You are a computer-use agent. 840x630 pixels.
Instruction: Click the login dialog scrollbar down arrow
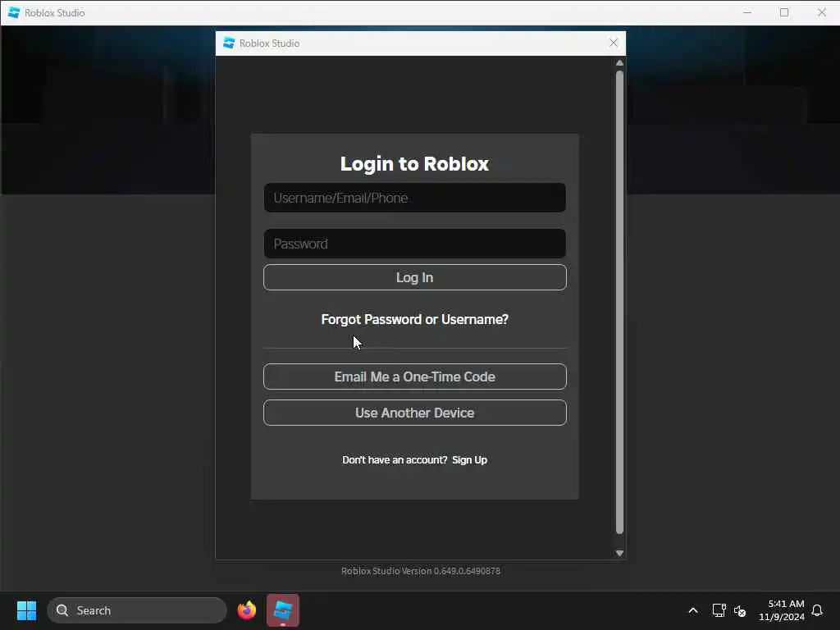(x=619, y=553)
